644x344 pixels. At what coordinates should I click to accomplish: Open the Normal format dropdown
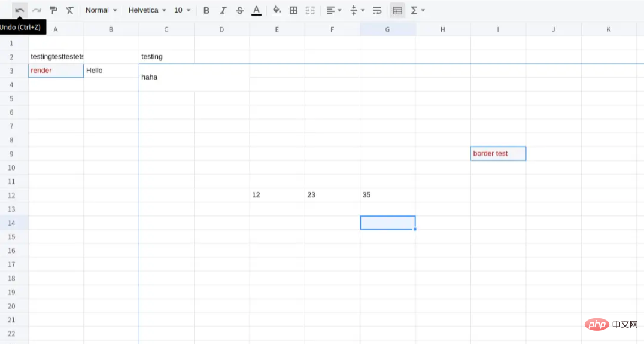click(x=101, y=10)
